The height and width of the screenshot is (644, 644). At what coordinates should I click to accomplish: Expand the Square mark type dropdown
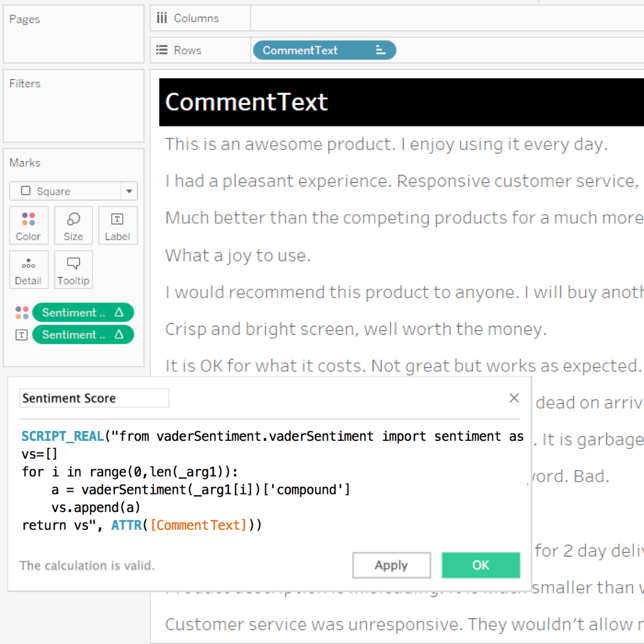[x=129, y=191]
